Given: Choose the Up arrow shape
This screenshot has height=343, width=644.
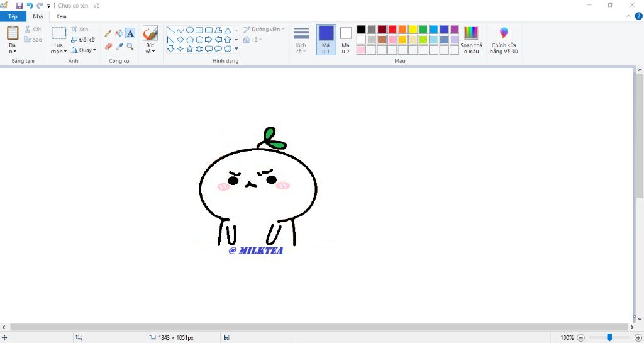Looking at the screenshot, I should point(228,40).
